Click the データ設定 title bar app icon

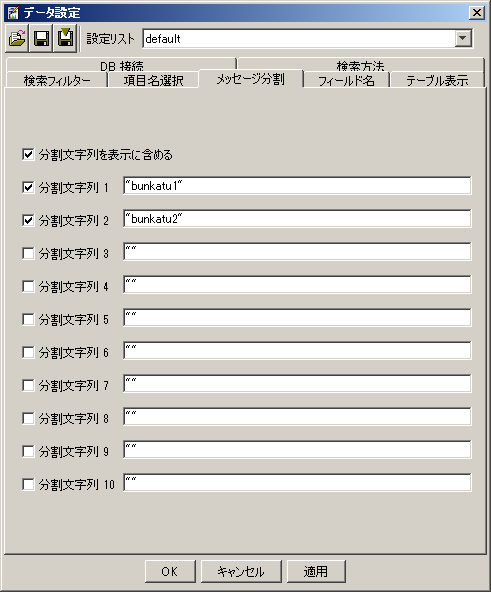13,13
